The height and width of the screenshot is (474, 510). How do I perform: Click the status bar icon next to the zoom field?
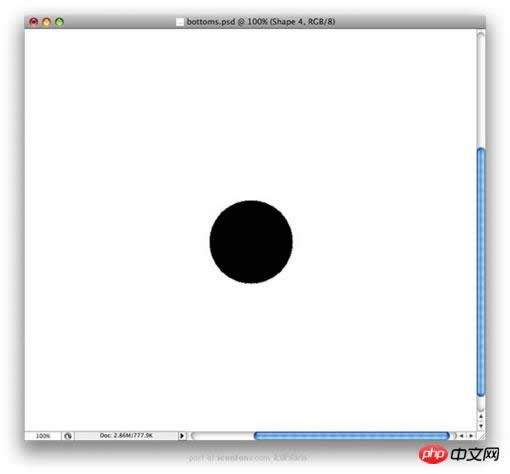tap(68, 436)
